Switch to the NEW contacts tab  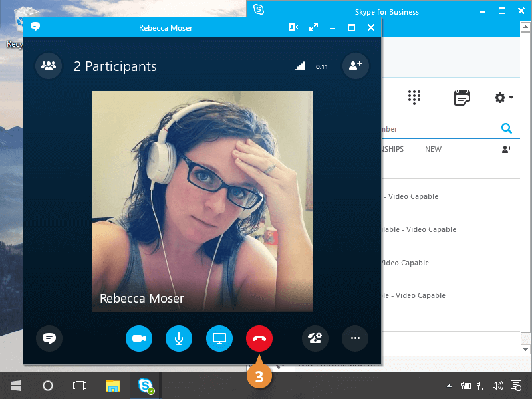(x=433, y=149)
